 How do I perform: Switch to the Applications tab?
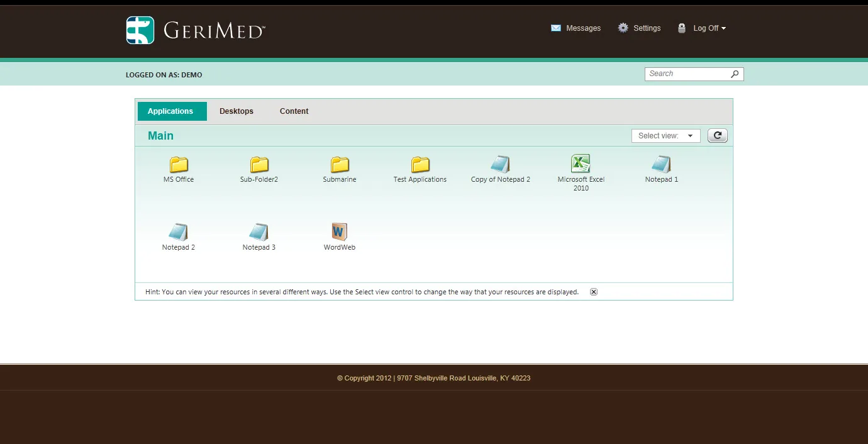[172, 111]
